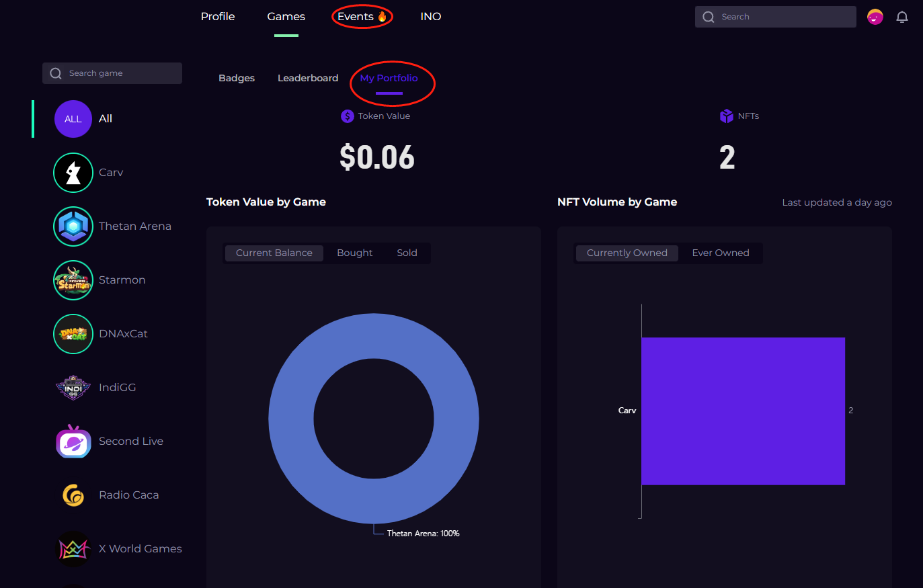Image resolution: width=923 pixels, height=588 pixels.
Task: Click the INO navigation link
Action: tap(431, 17)
